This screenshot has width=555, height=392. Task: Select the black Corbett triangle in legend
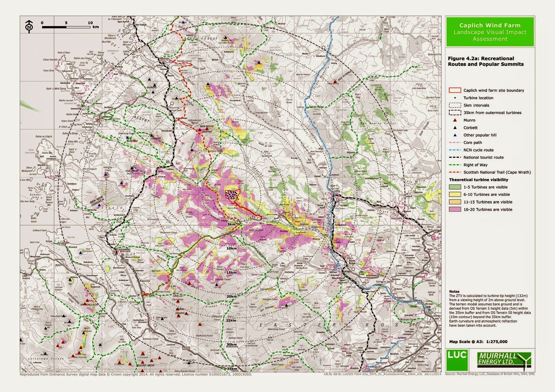click(454, 128)
